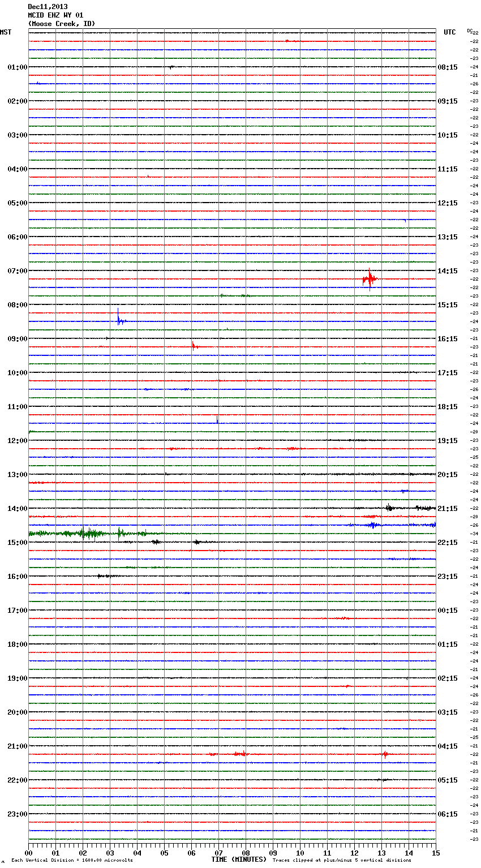Click the 09:15 UTC time label
Image resolution: width=481 pixels, height=868 pixels.
448,101
